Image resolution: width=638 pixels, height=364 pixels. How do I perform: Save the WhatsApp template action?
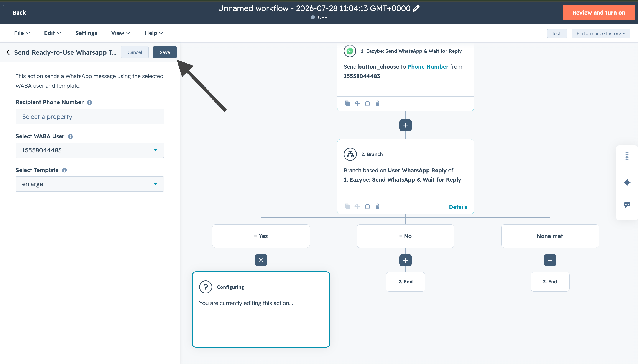pyautogui.click(x=165, y=52)
